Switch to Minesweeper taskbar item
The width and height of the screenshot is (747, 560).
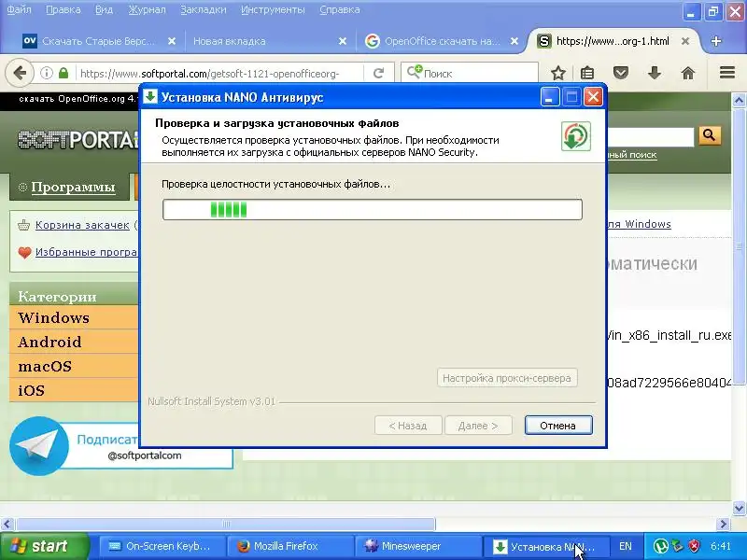(417, 546)
